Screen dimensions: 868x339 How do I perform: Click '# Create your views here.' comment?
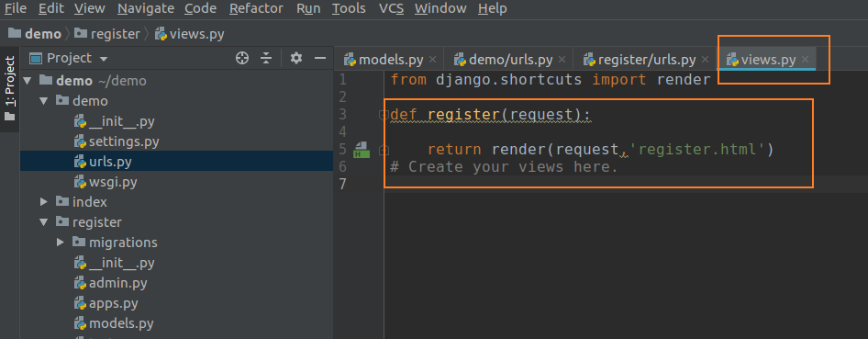click(504, 166)
